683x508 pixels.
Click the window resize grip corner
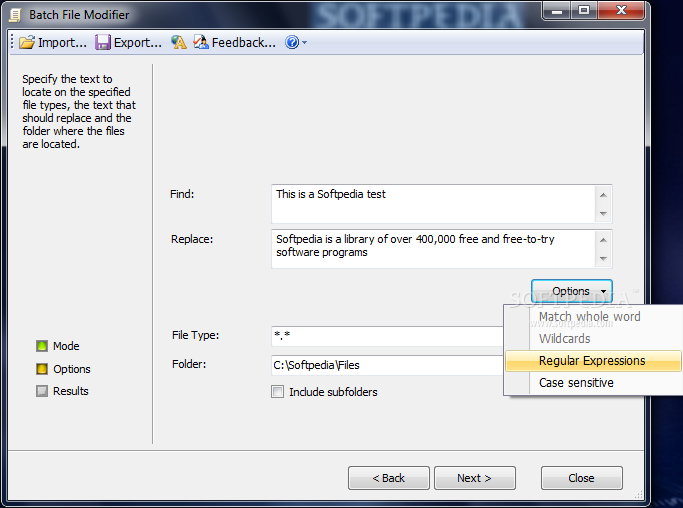point(639,494)
